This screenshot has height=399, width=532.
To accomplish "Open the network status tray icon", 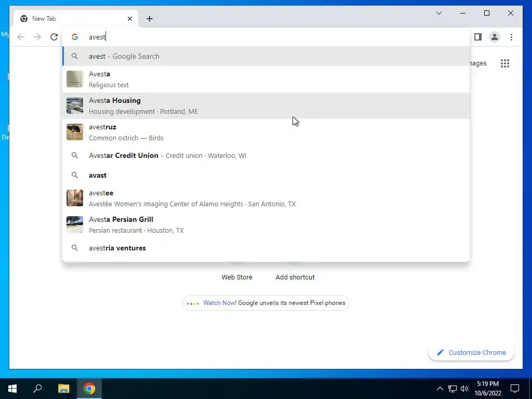I will (453, 389).
